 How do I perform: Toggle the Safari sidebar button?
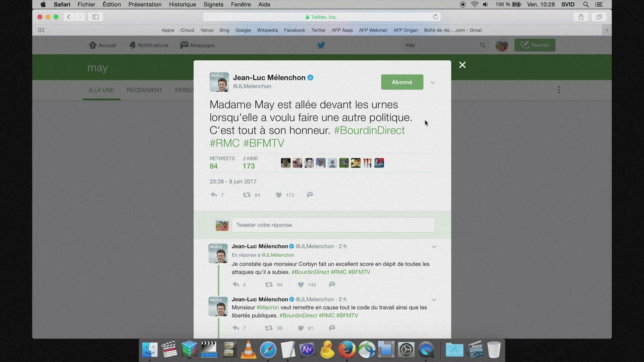pyautogui.click(x=96, y=17)
